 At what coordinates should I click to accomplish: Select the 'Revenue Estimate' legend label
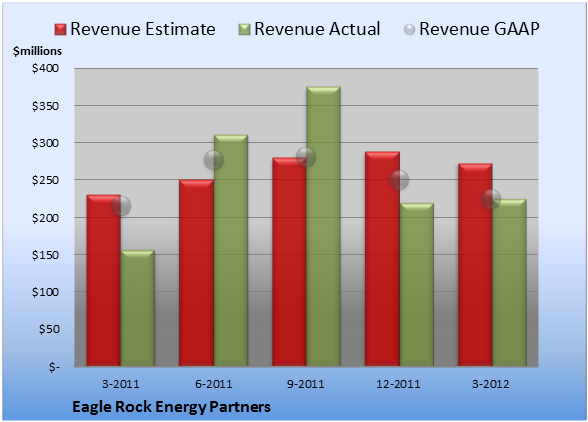(x=143, y=29)
